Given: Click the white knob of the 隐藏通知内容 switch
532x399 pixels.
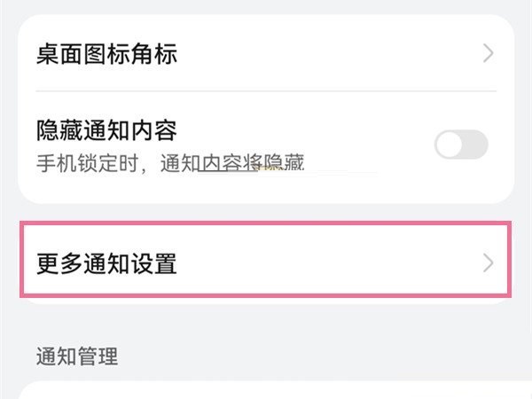Looking at the screenshot, I should pyautogui.click(x=450, y=145).
